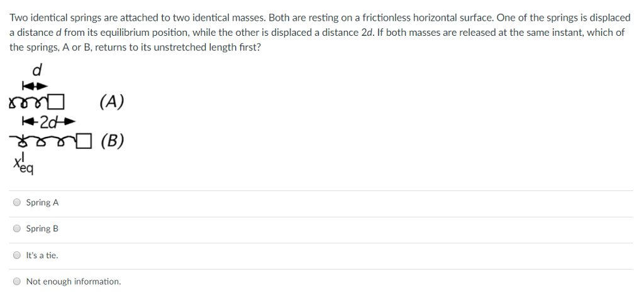Choose the "It's a tie." radio button
The width and height of the screenshot is (644, 306).
pyautogui.click(x=17, y=255)
